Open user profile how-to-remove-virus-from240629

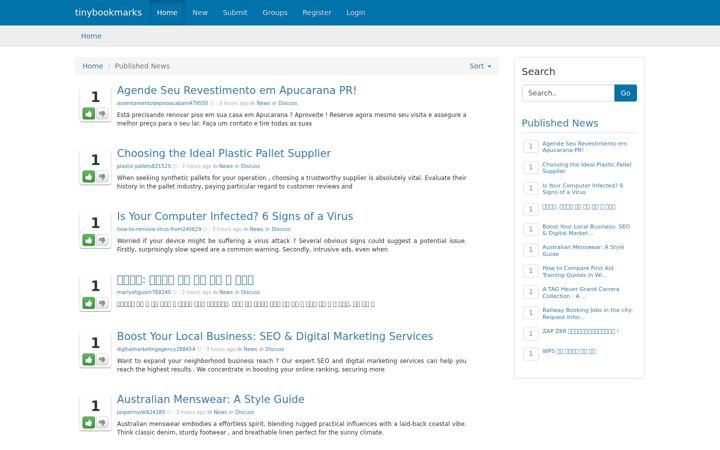tap(159, 229)
